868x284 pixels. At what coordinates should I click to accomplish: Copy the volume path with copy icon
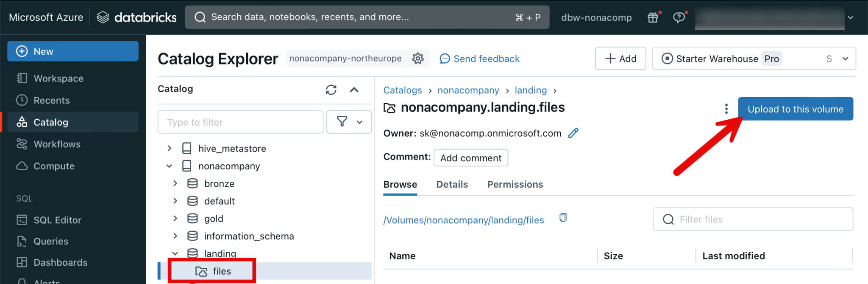pyautogui.click(x=563, y=218)
